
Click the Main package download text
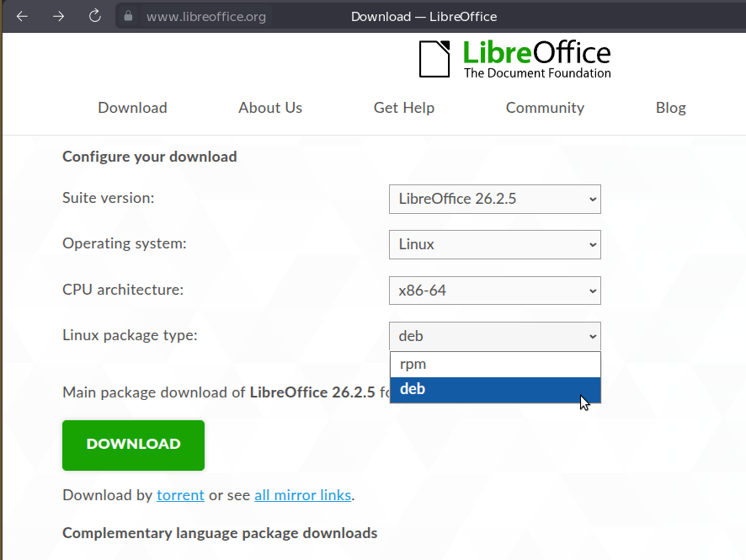[226, 392]
